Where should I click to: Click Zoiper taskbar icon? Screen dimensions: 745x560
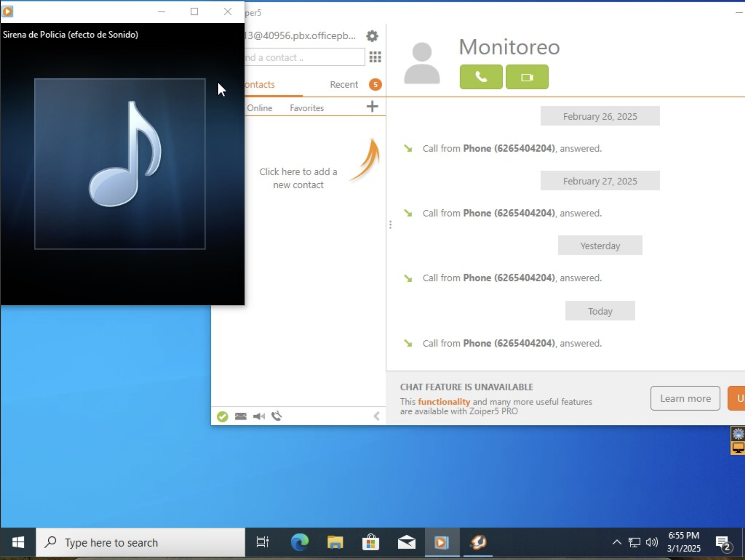(x=478, y=542)
